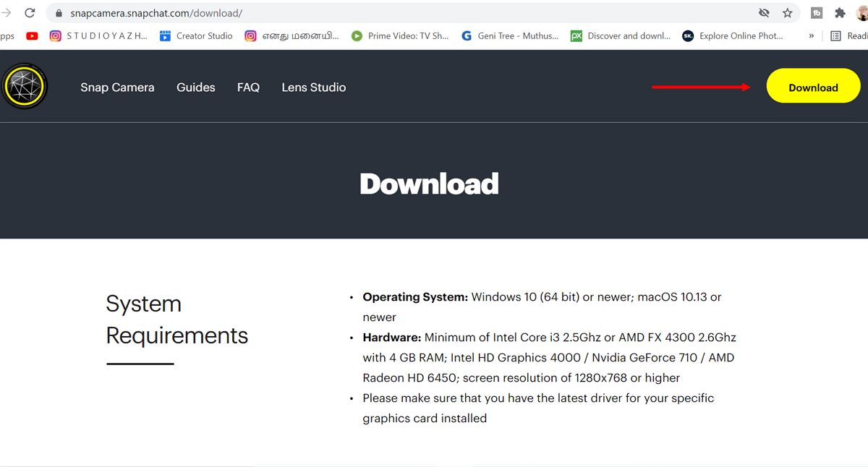Open the Chrome extensions puzzle icon

(x=840, y=13)
